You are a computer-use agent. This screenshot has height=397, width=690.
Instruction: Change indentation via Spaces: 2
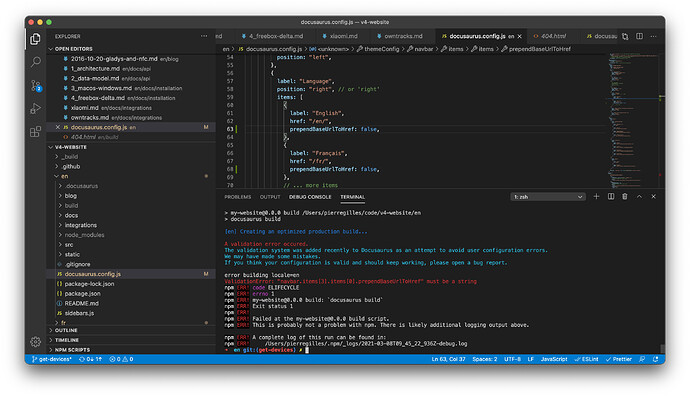(x=484, y=359)
